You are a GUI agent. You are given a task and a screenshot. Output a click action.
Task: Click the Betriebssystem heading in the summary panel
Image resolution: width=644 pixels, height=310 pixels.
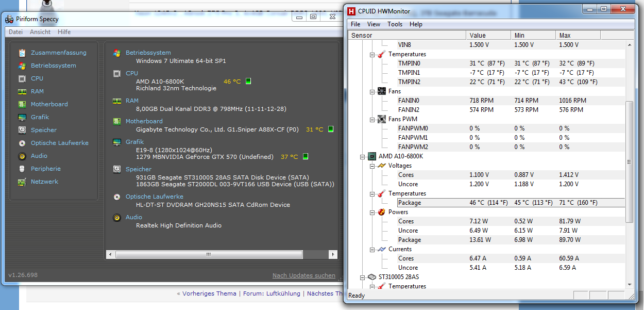coord(148,53)
